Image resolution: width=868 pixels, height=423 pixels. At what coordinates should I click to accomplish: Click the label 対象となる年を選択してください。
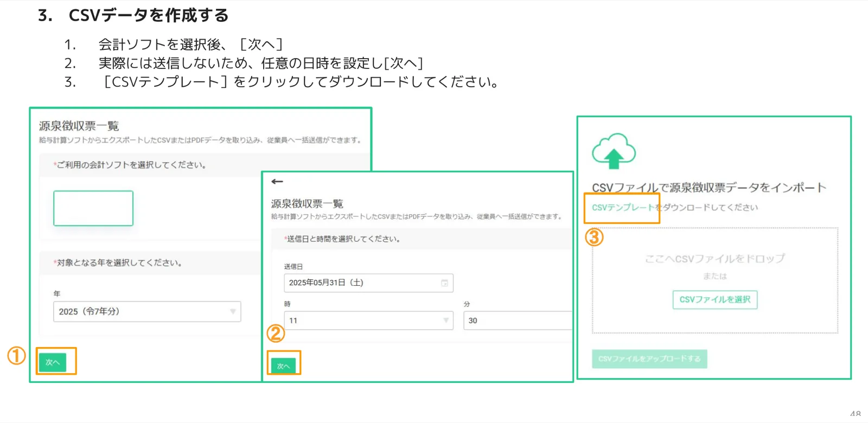pos(118,262)
